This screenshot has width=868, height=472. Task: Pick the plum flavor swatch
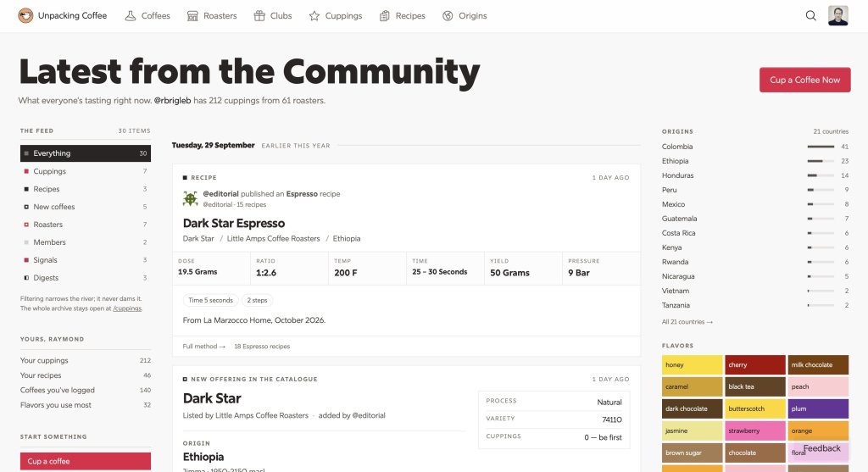coord(818,409)
